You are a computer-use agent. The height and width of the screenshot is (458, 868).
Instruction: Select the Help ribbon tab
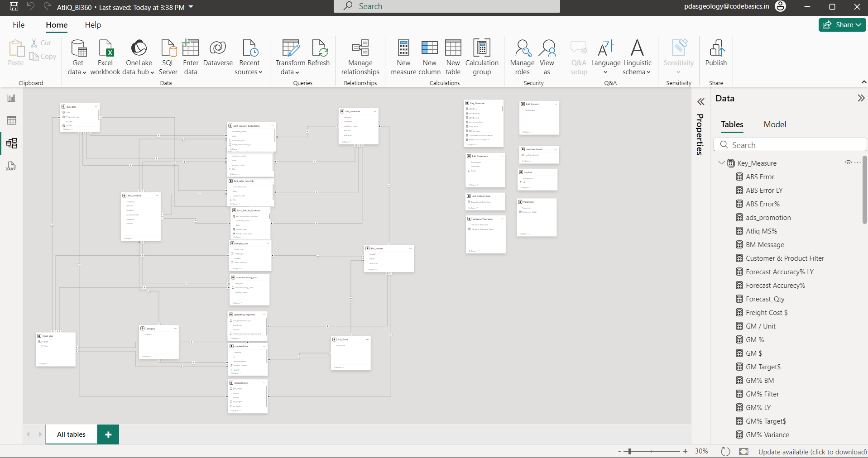click(x=93, y=25)
